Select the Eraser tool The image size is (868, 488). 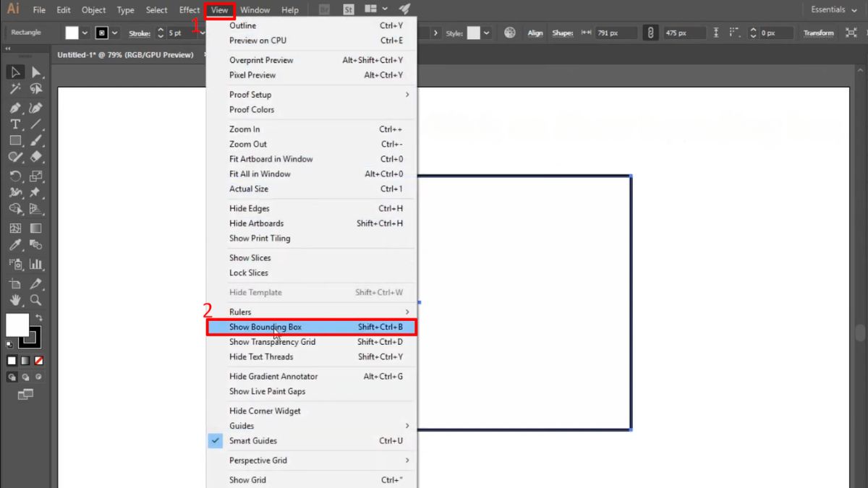(x=35, y=158)
